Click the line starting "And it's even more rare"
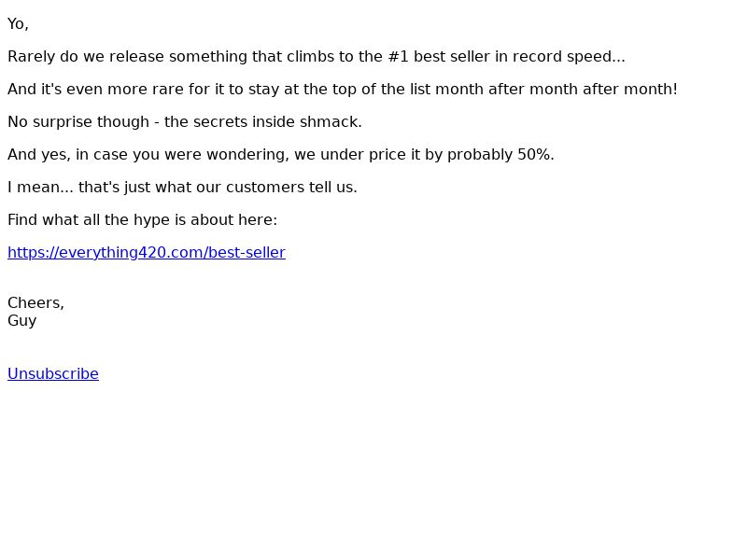The height and width of the screenshot is (560, 747). (187, 89)
